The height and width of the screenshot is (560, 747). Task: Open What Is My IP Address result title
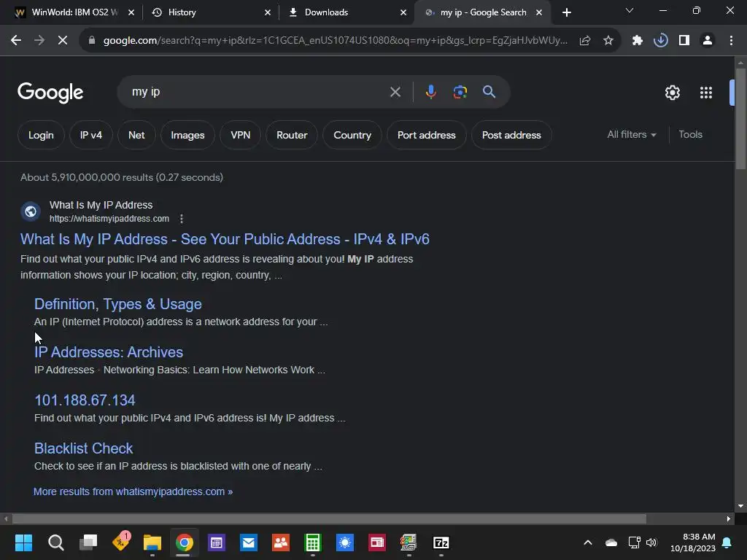pyautogui.click(x=225, y=239)
